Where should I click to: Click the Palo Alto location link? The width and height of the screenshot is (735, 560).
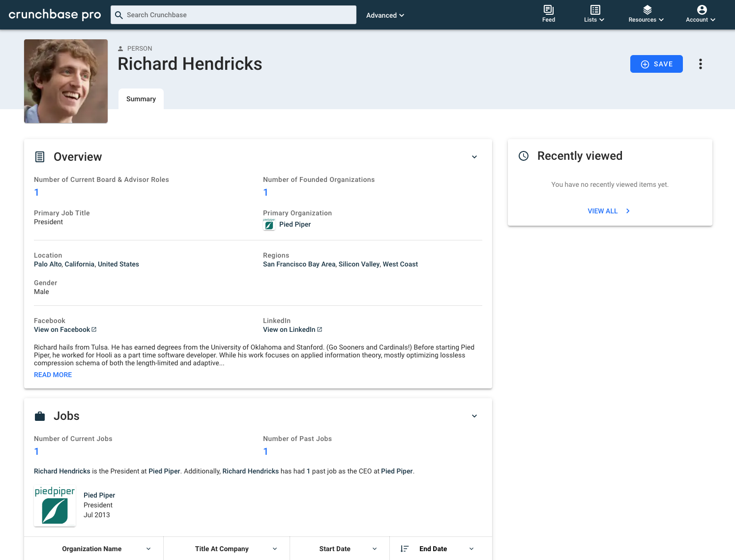(48, 264)
